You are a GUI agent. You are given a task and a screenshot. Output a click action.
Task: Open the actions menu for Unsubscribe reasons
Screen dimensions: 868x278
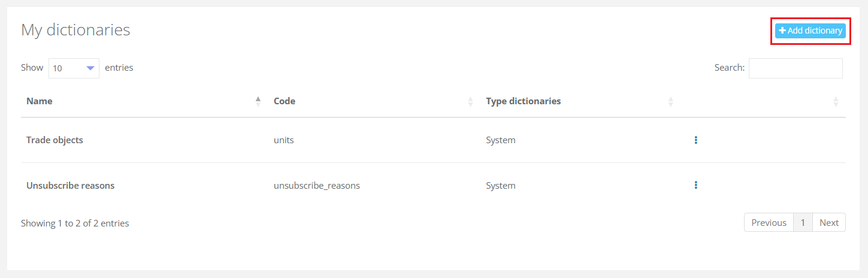695,185
